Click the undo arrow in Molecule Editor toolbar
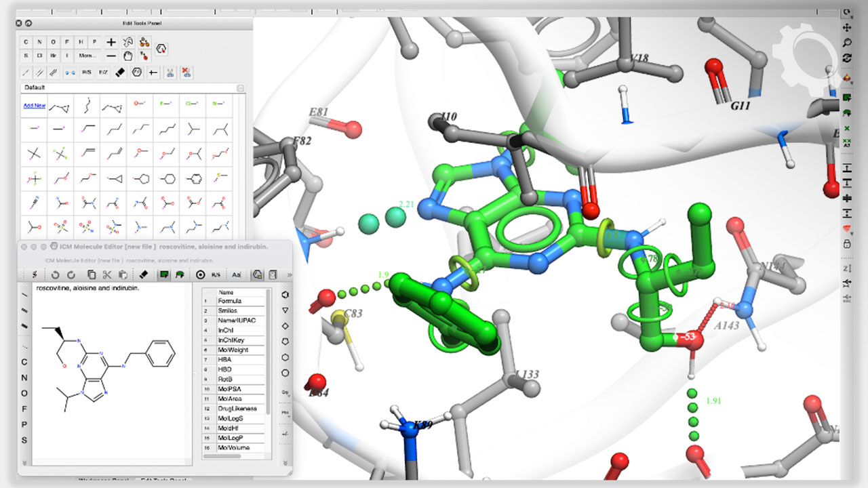868x488 pixels. (54, 274)
